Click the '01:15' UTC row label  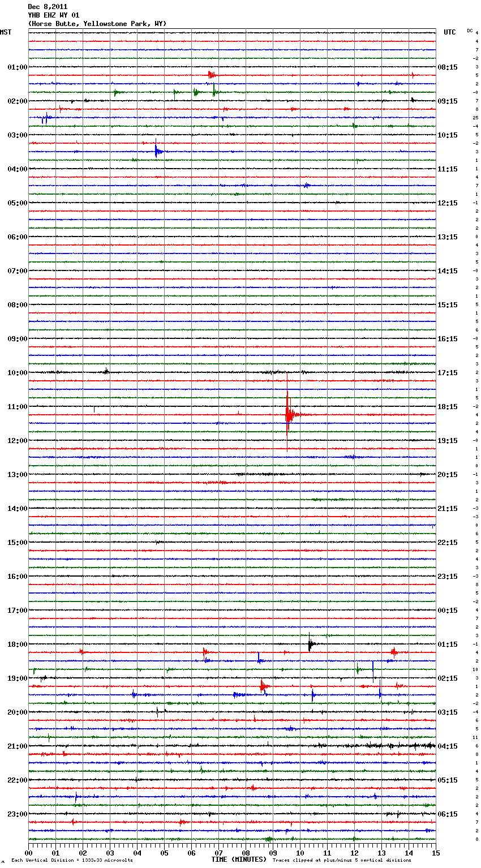(x=448, y=644)
